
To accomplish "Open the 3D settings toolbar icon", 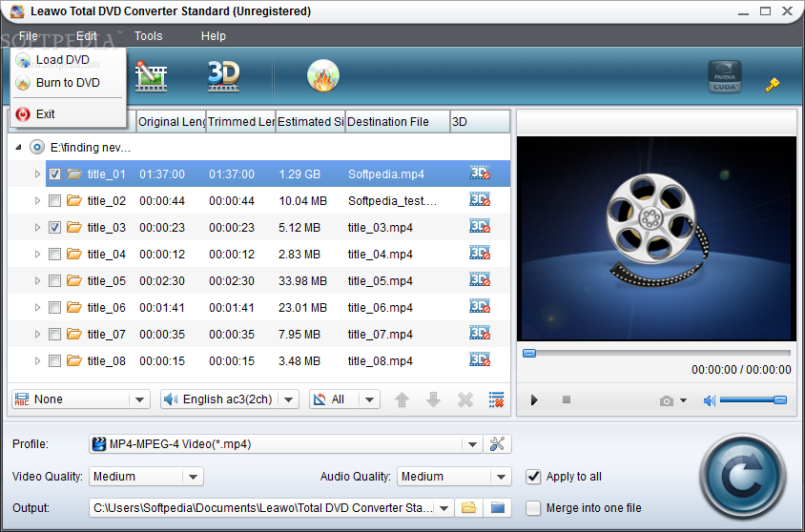I will pos(223,76).
